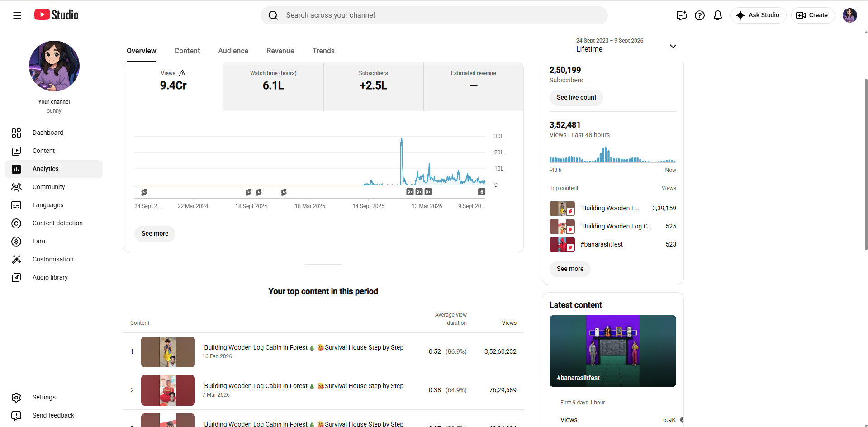This screenshot has width=868, height=427.
Task: Open Content detection in the sidebar
Action: click(54, 223)
